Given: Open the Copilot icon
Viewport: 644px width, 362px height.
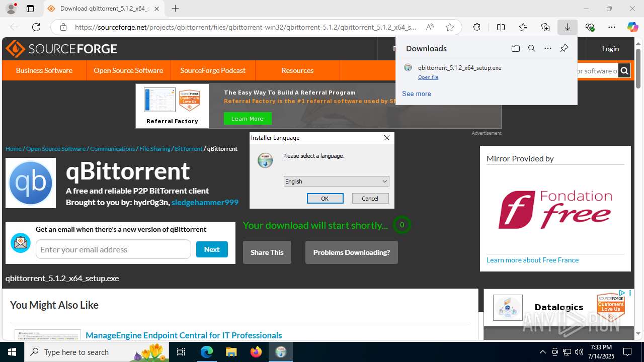Looking at the screenshot, I should tap(632, 27).
